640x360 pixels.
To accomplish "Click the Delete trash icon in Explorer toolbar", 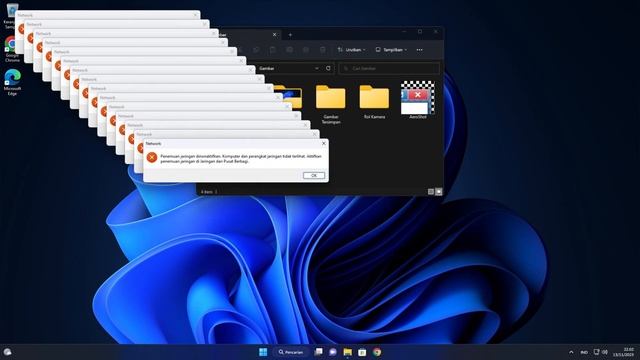I will click(x=322, y=50).
